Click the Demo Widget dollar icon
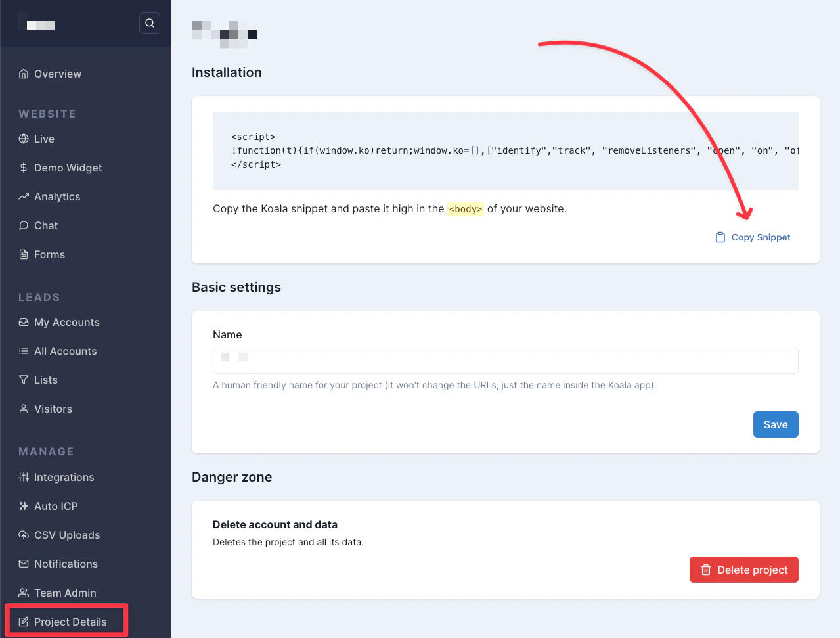This screenshot has width=840, height=638. tap(24, 168)
